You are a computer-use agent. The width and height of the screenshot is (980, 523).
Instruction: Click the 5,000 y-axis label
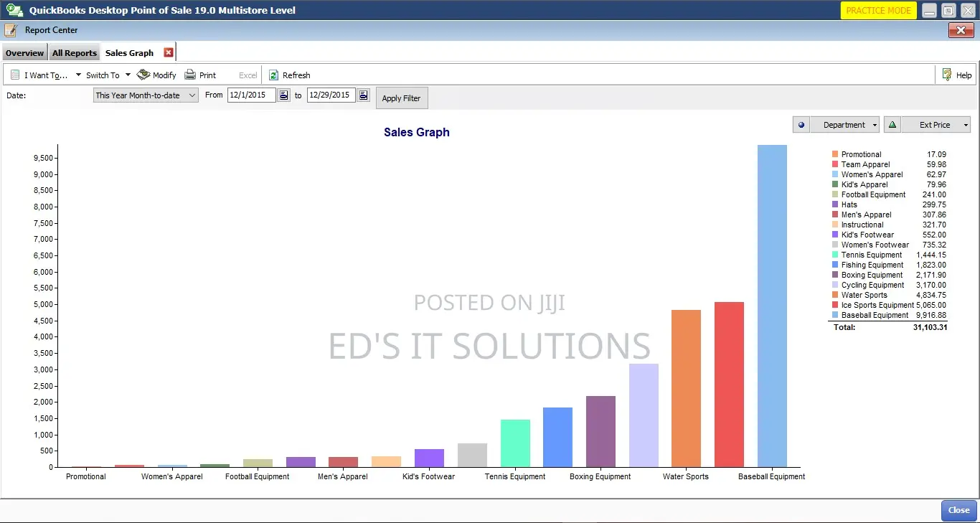point(43,304)
